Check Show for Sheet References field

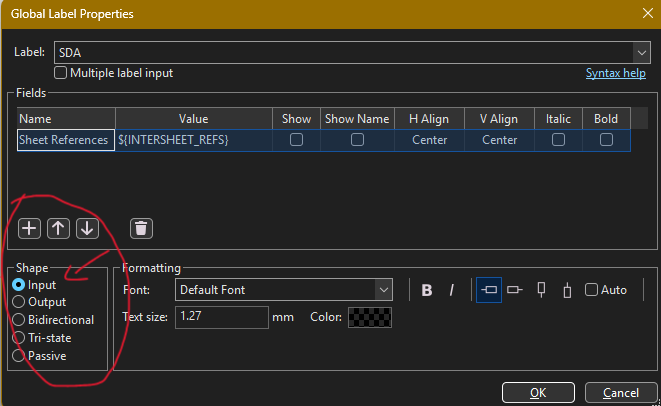point(296,140)
